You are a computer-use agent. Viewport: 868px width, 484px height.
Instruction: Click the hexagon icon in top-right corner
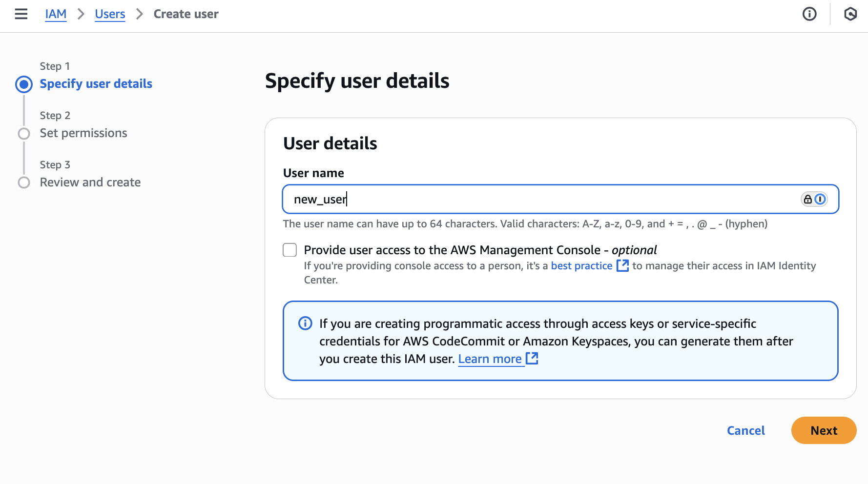click(850, 14)
